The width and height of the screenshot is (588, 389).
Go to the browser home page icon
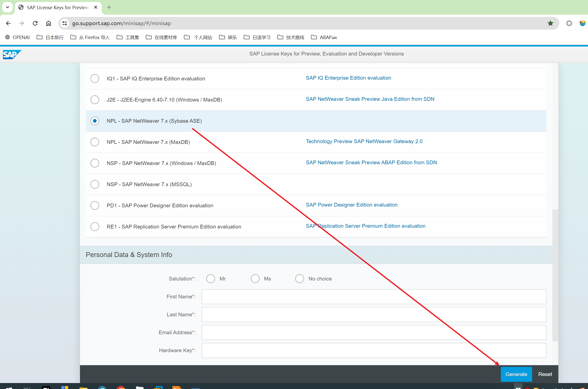tap(49, 23)
